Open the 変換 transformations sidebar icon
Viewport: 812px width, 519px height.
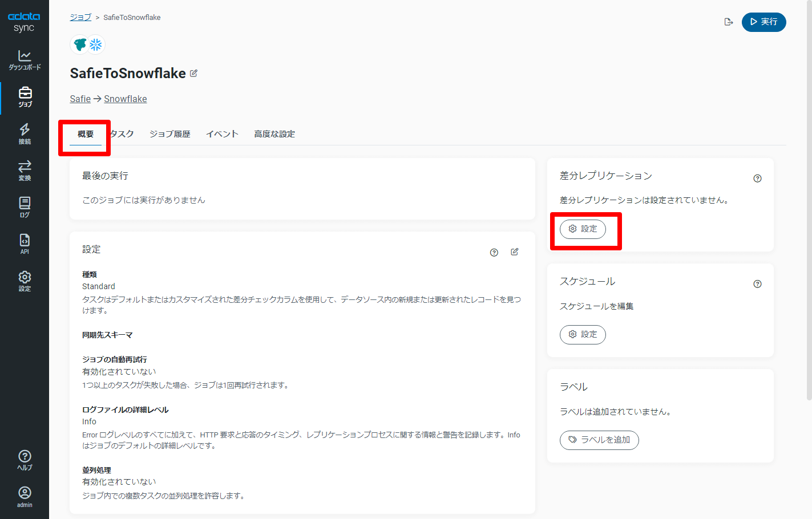(25, 171)
